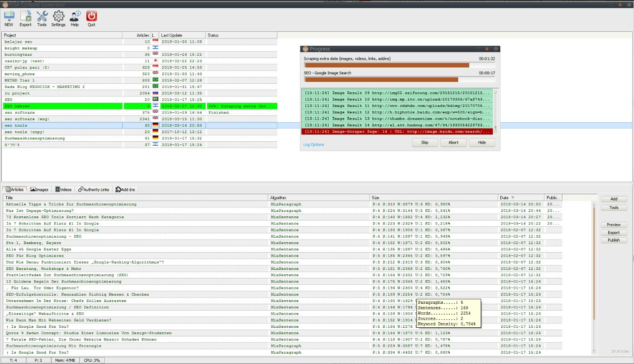Click Hide in the Progress dialog
Screen dimensions: 634x364
point(481,143)
